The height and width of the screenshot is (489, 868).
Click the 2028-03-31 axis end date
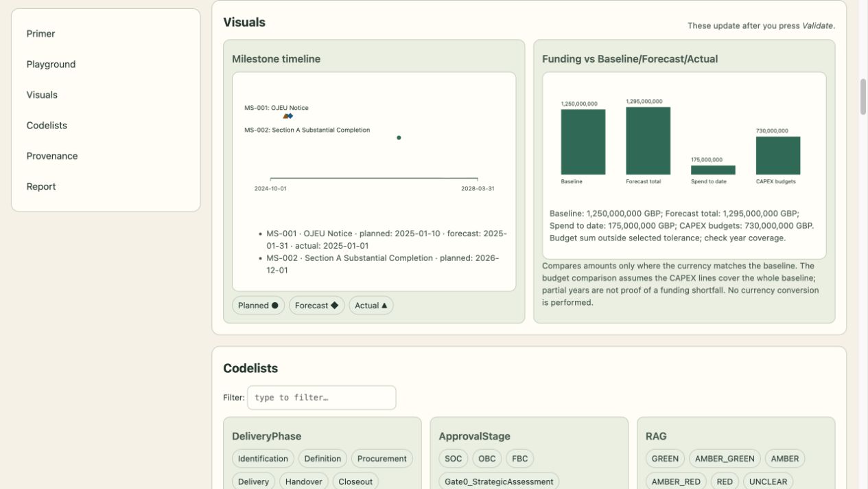pyautogui.click(x=478, y=188)
